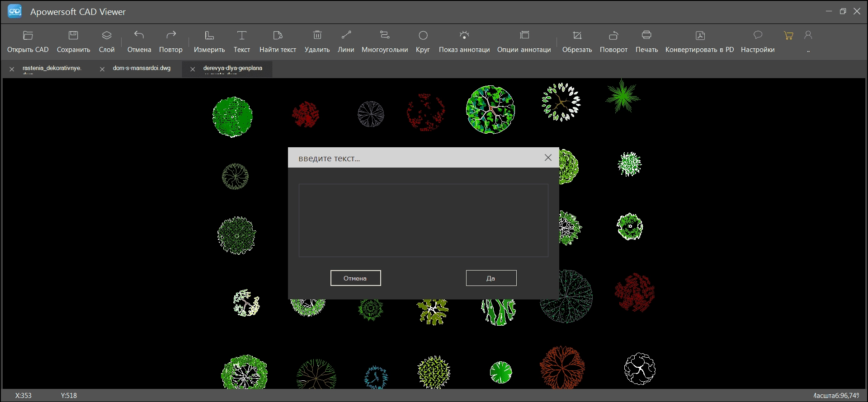The image size is (868, 402).
Task: Click the user account icon
Action: click(x=808, y=35)
